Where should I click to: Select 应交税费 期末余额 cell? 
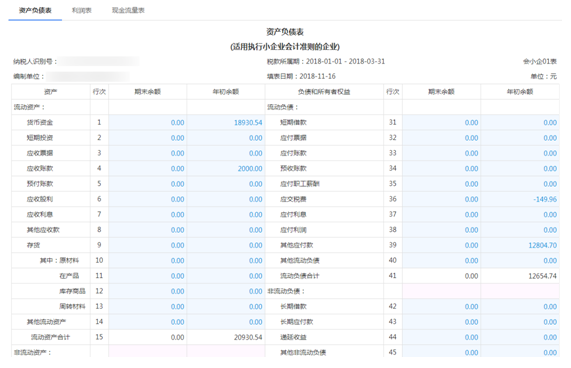441,199
